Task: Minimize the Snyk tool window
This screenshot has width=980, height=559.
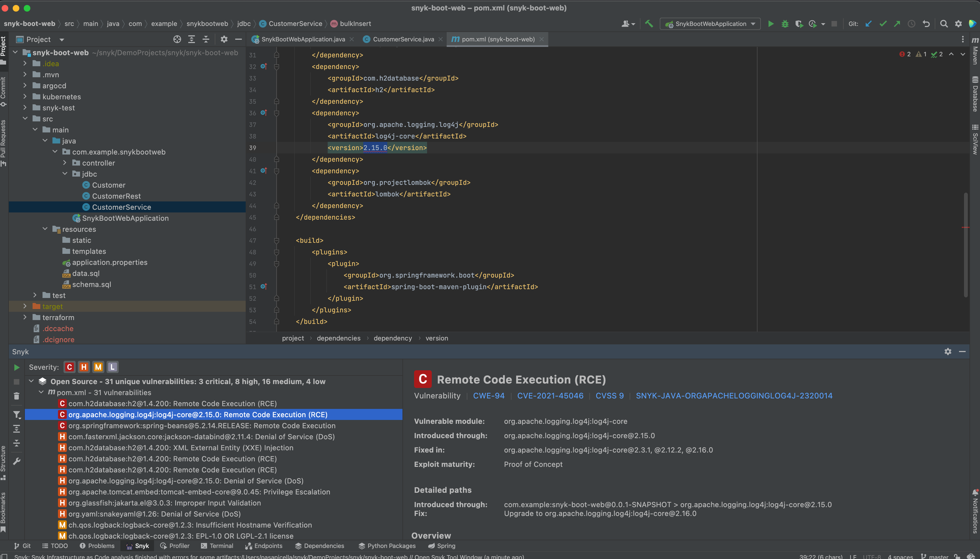Action: tap(962, 352)
